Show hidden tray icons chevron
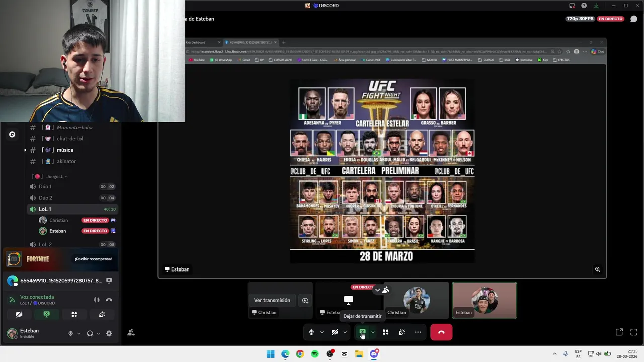This screenshot has width=644, height=362. point(554,354)
